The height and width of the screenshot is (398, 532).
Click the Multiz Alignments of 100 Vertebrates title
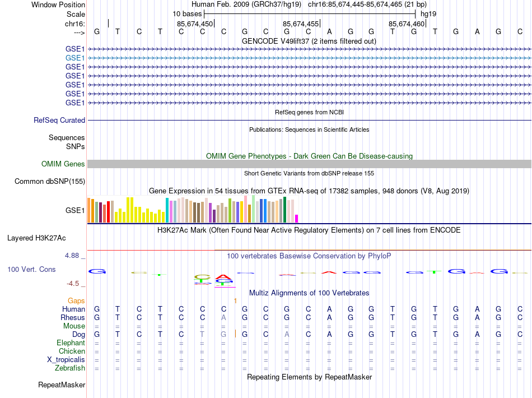(309, 293)
